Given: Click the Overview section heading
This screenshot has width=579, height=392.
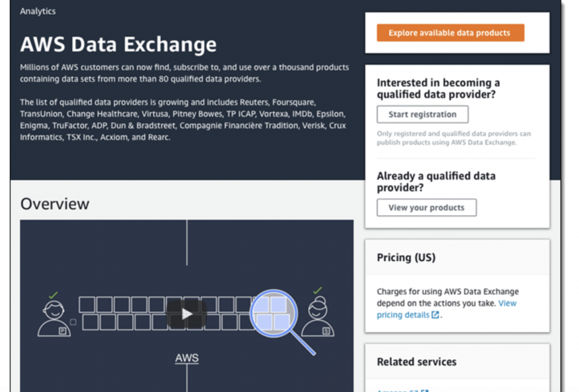Looking at the screenshot, I should pos(55,204).
